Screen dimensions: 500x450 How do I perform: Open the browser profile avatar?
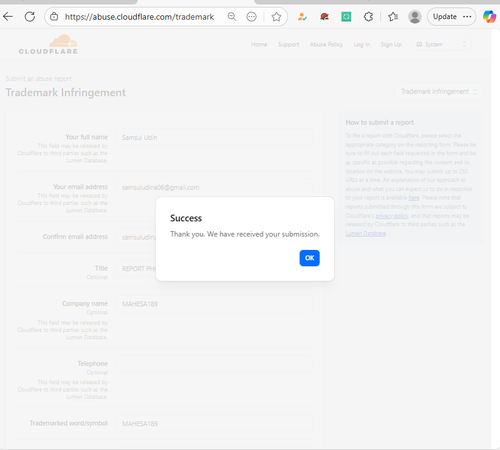(415, 16)
